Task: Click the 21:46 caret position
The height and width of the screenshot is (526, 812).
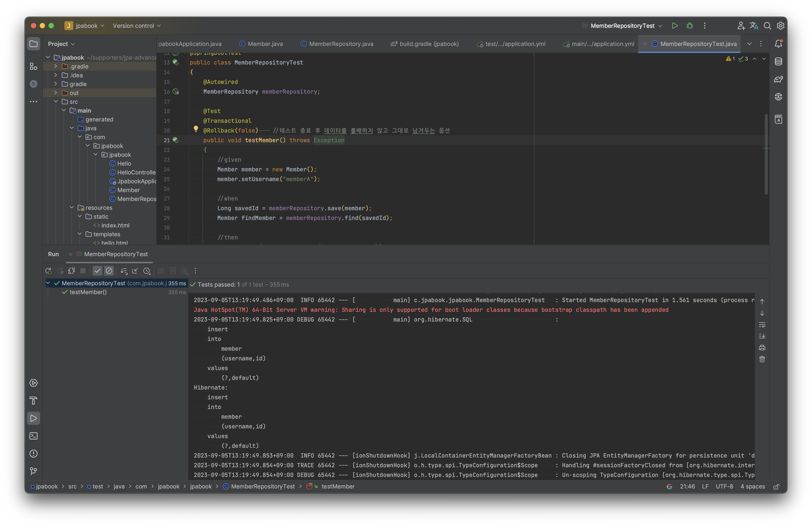Action: [x=687, y=487]
